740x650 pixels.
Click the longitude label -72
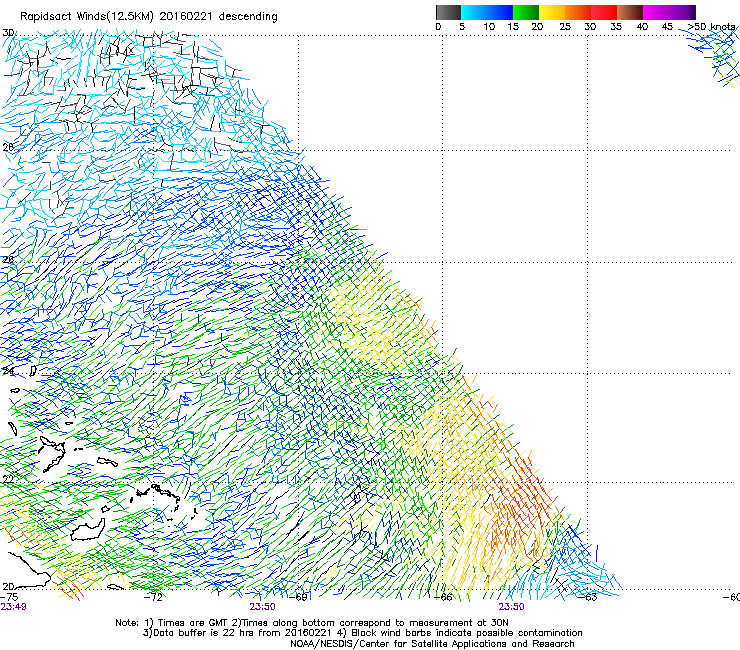pos(153,597)
